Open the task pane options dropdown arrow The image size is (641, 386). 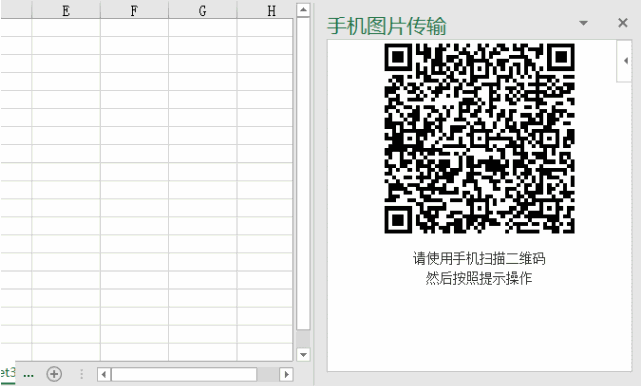[x=584, y=23]
